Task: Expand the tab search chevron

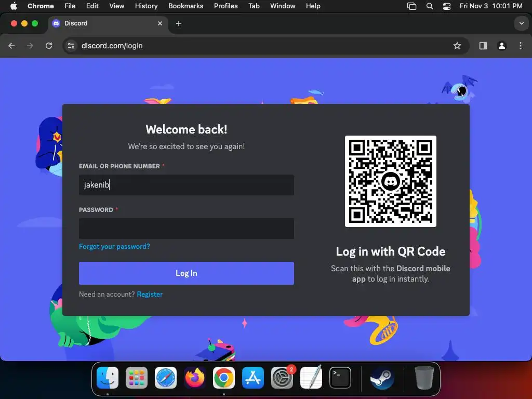Action: click(522, 23)
